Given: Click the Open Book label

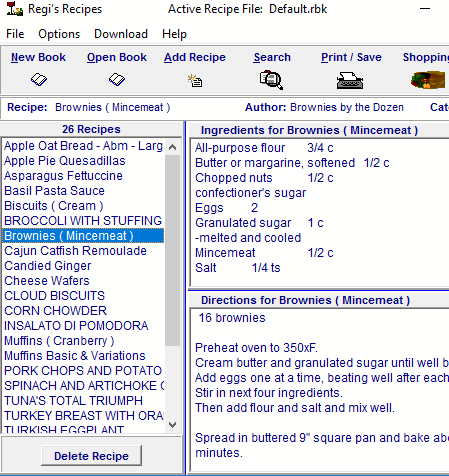Looking at the screenshot, I should pyautogui.click(x=117, y=57).
